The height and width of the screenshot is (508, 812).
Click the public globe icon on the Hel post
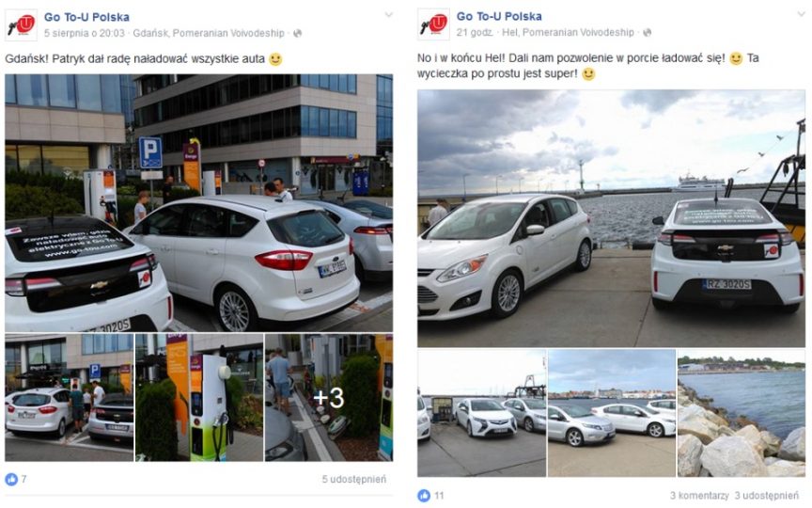coord(647,32)
